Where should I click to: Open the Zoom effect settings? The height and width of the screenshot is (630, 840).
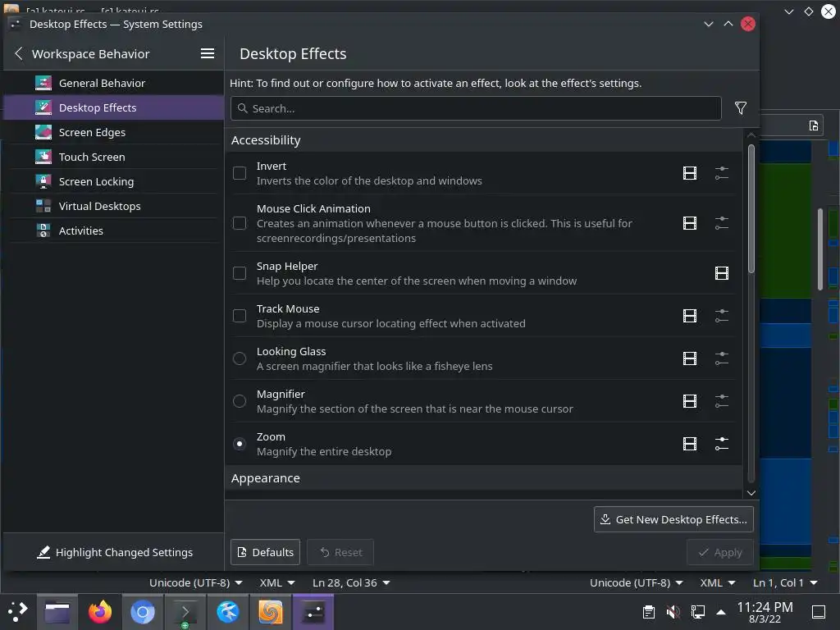(722, 444)
